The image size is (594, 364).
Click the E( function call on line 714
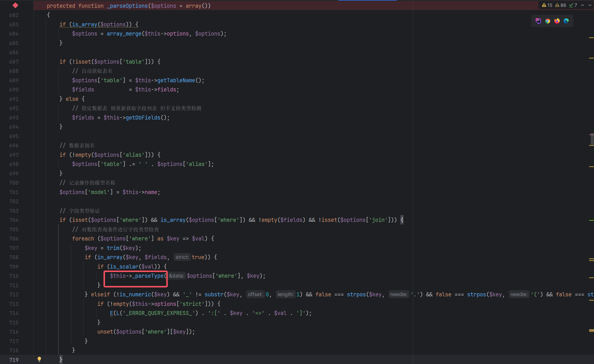point(112,313)
